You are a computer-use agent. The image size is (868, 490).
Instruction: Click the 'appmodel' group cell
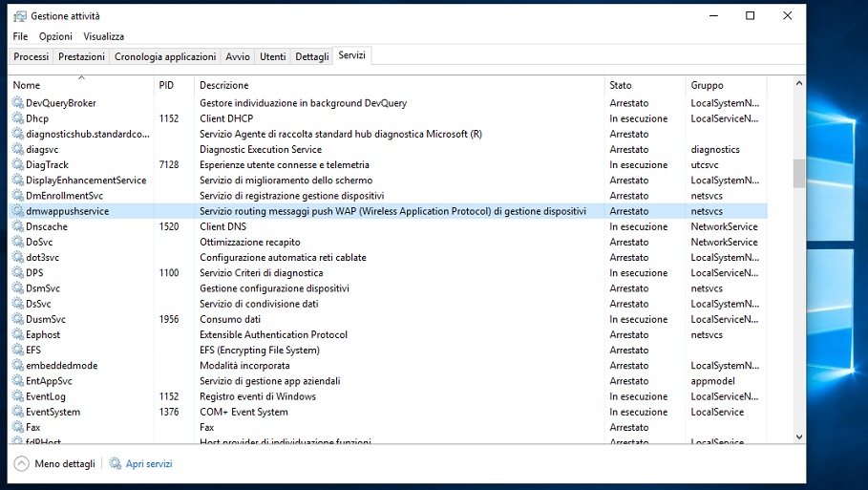(712, 381)
